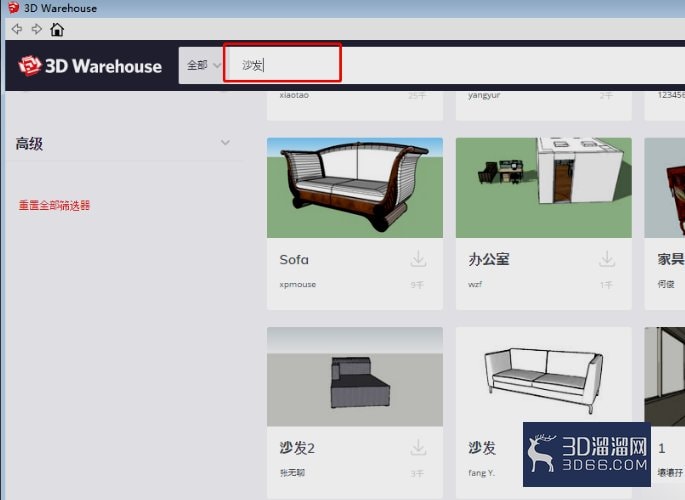Click the 沙发2 model title
The height and width of the screenshot is (500, 685).
[x=297, y=448]
